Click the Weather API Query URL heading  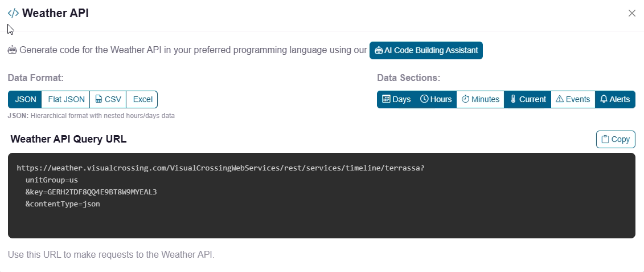68,139
